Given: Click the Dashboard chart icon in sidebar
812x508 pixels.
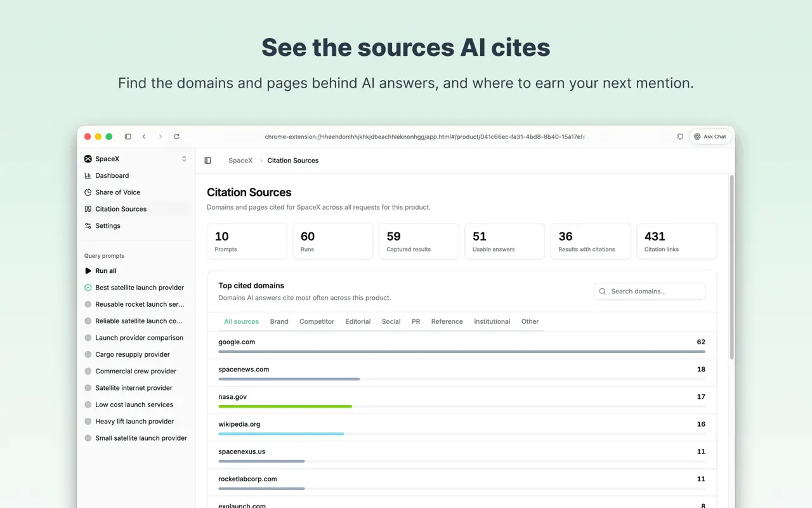Looking at the screenshot, I should 88,176.
